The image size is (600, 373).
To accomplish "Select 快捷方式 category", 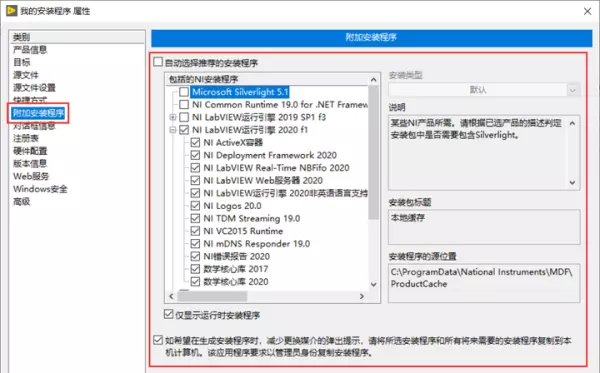I will point(30,99).
